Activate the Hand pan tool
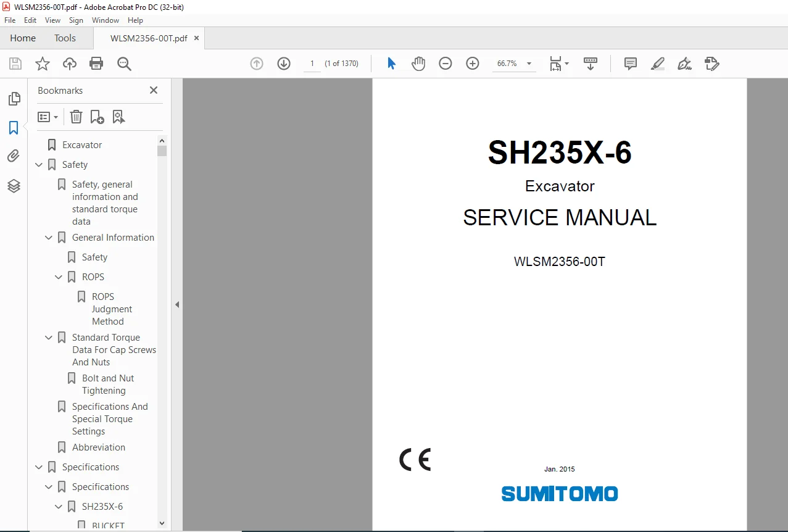The height and width of the screenshot is (532, 788). (418, 64)
